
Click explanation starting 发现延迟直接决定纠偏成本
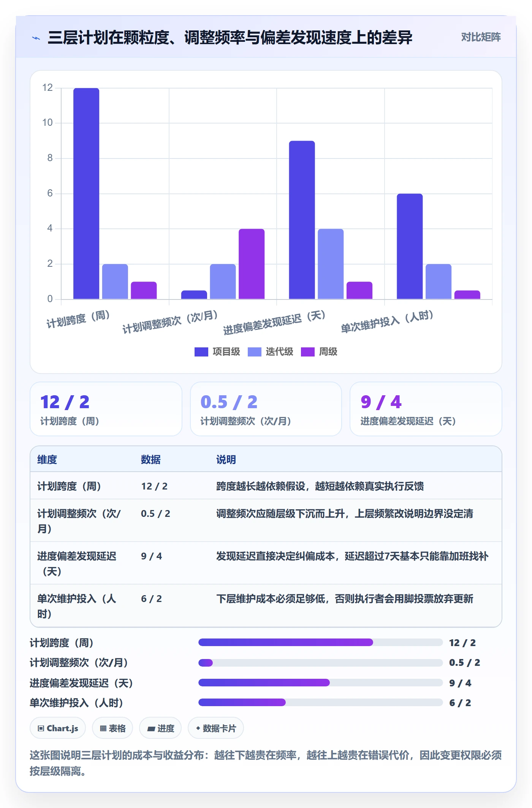click(352, 556)
